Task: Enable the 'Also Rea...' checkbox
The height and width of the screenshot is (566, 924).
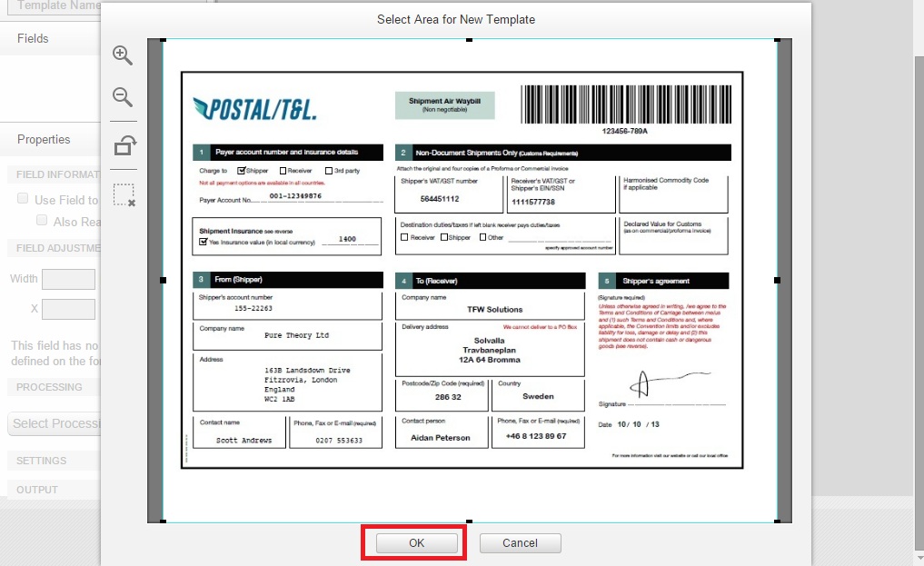Action: tap(42, 221)
